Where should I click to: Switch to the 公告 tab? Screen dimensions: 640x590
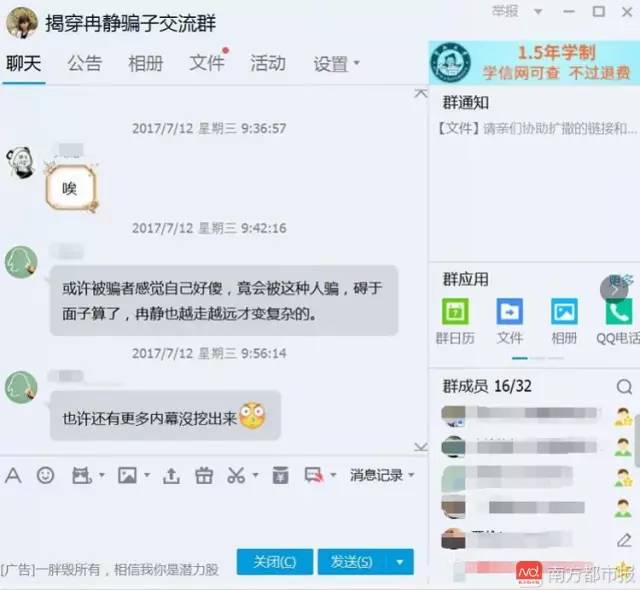(x=85, y=63)
